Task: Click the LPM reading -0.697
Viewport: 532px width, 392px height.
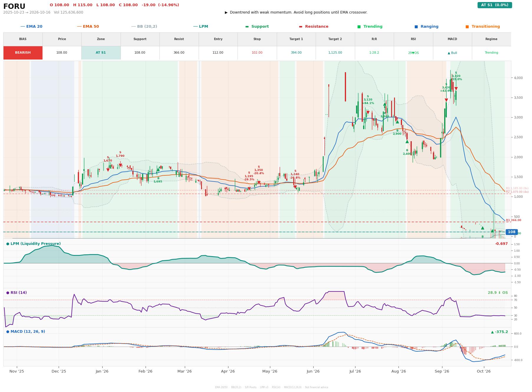Action: pos(501,244)
